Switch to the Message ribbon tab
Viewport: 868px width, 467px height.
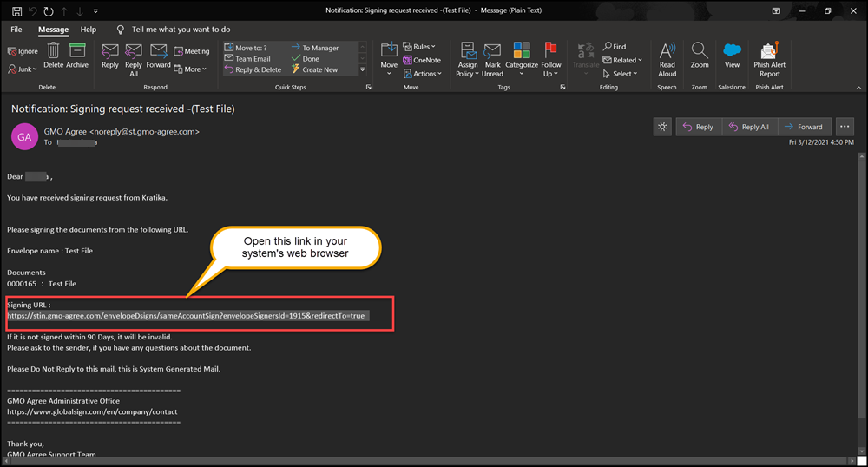coord(53,30)
